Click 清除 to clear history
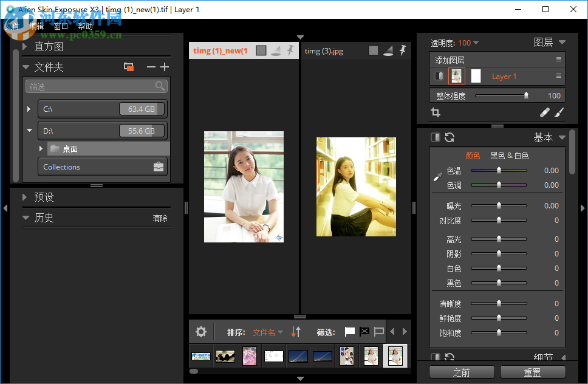This screenshot has height=384, width=588. (x=160, y=218)
